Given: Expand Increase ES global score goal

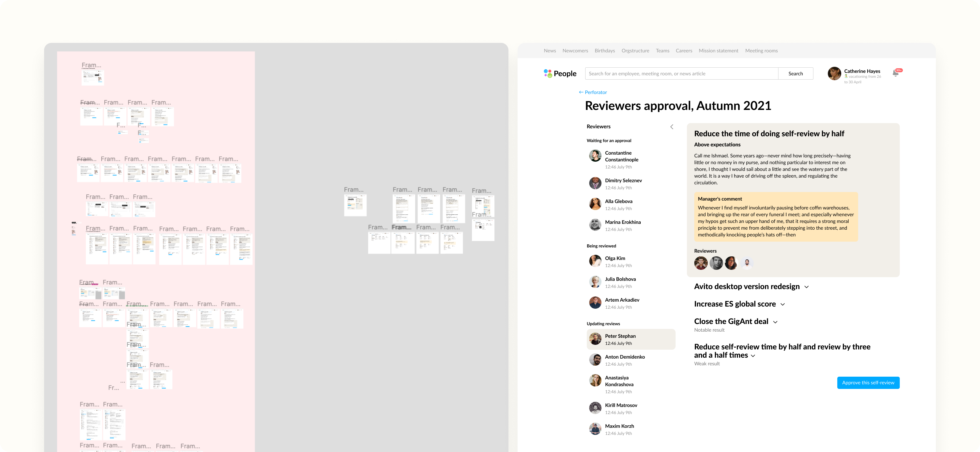Looking at the screenshot, I should pyautogui.click(x=782, y=304).
